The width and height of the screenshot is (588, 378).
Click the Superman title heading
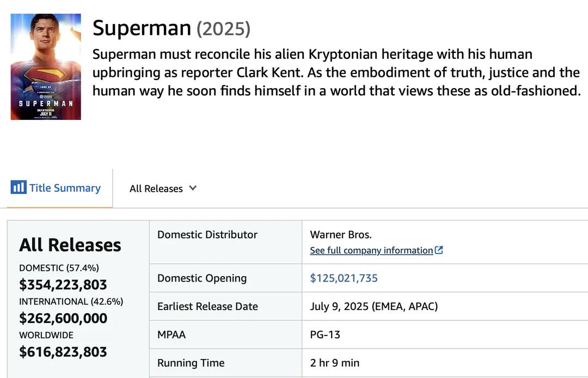click(x=142, y=28)
